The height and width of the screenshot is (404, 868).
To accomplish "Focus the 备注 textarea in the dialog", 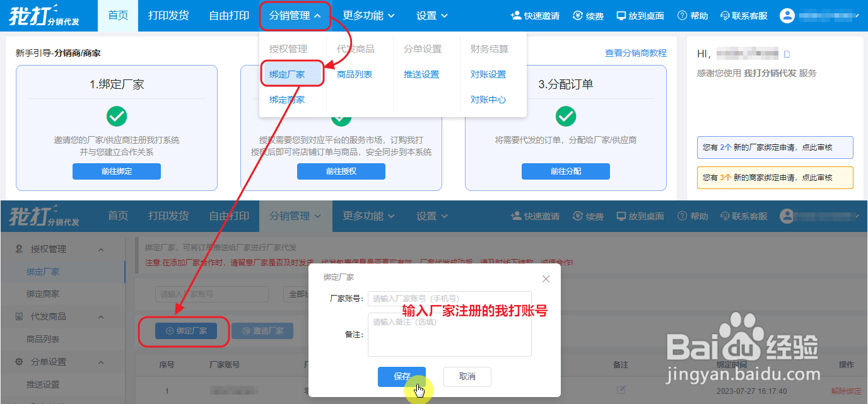I will [450, 335].
